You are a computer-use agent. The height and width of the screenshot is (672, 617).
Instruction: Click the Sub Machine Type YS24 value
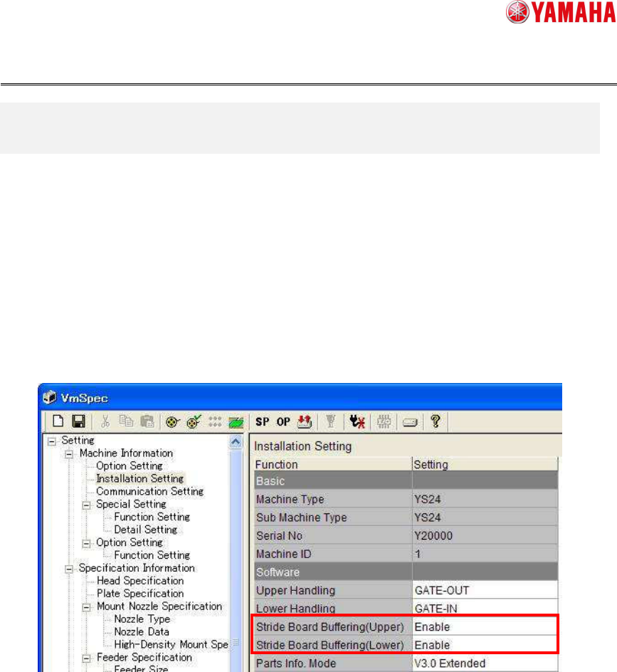coord(485,518)
